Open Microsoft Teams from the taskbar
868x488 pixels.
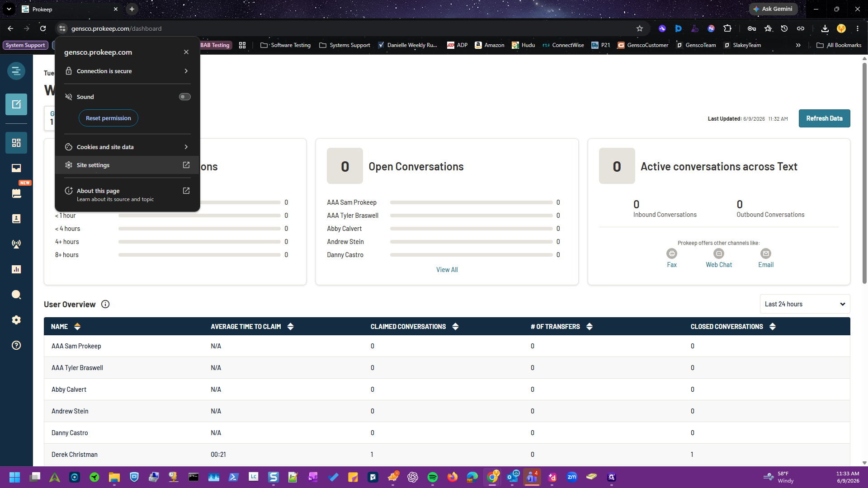click(532, 477)
